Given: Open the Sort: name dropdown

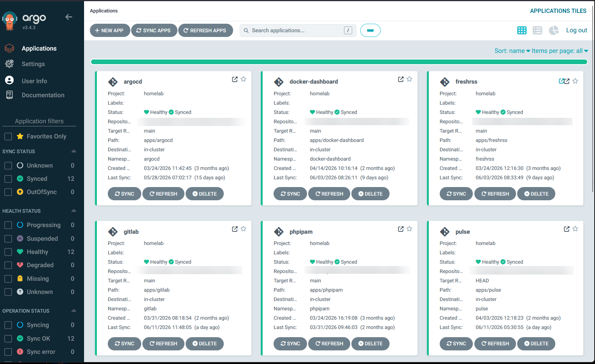Looking at the screenshot, I should (x=512, y=51).
